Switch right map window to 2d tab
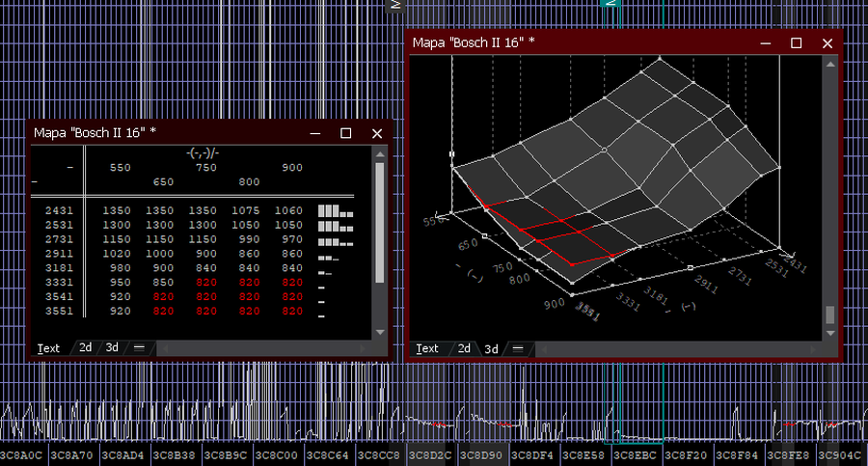The width and height of the screenshot is (868, 466). (x=464, y=348)
